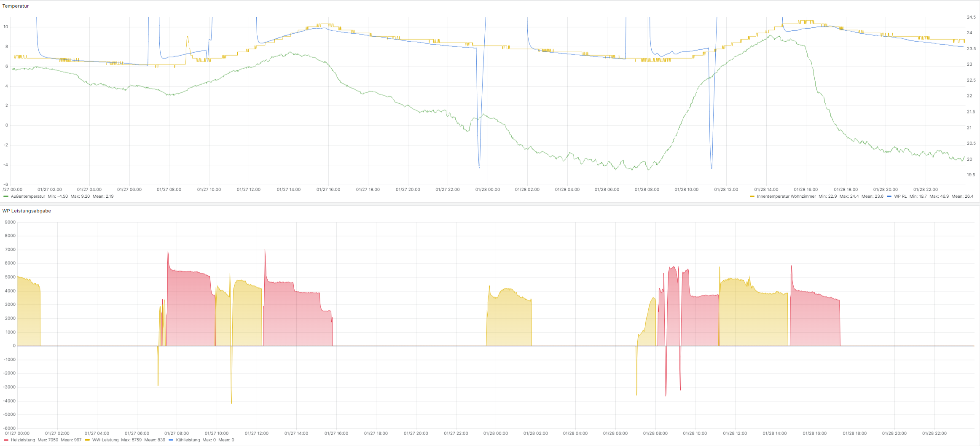Toggle the Kühlleistung series in legend
This screenshot has height=446, width=980.
pyautogui.click(x=188, y=440)
